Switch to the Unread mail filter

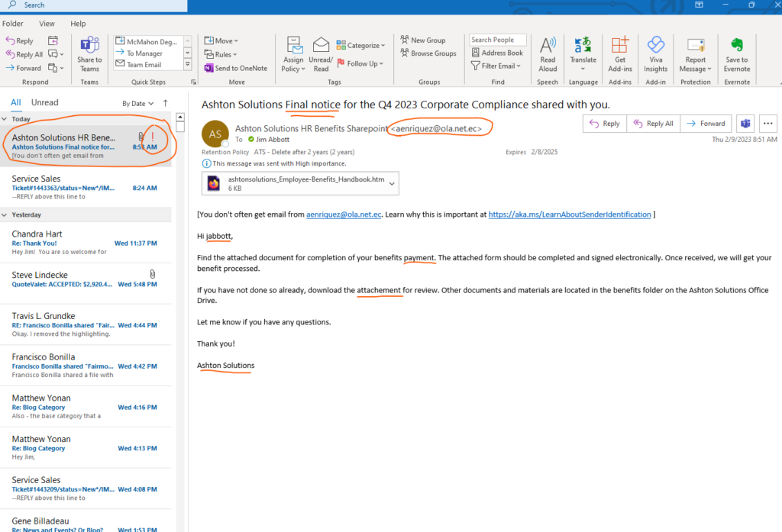click(45, 102)
